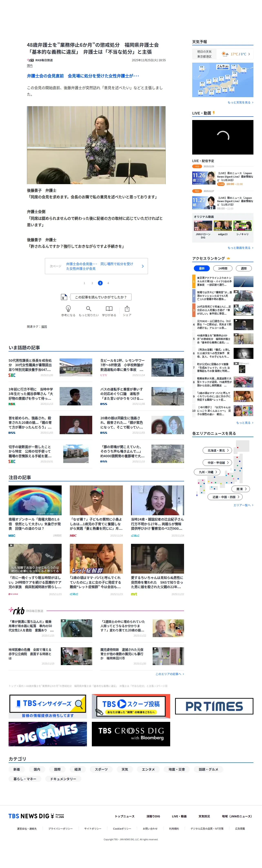Open the Japan weather map thumbnail
The width and height of the screenshot is (262, 868).
(223, 80)
